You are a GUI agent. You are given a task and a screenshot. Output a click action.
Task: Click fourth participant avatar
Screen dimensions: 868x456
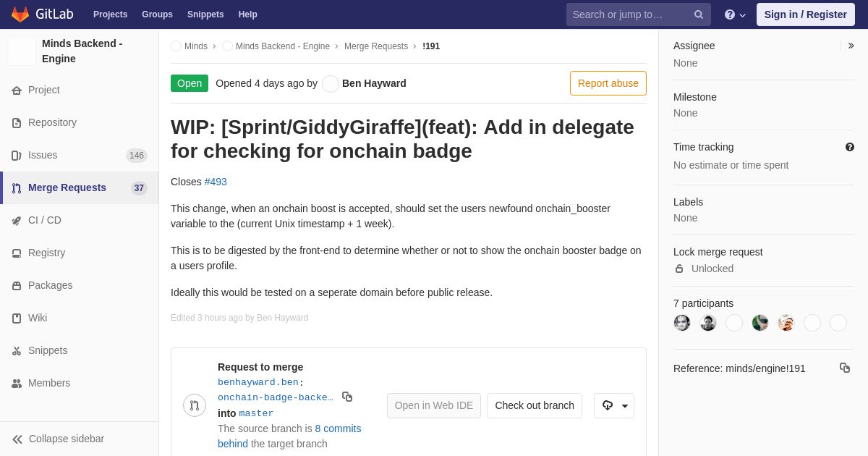tap(760, 323)
